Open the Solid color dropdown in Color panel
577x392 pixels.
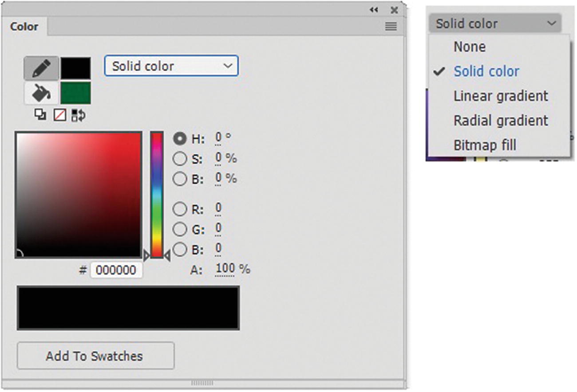(171, 66)
